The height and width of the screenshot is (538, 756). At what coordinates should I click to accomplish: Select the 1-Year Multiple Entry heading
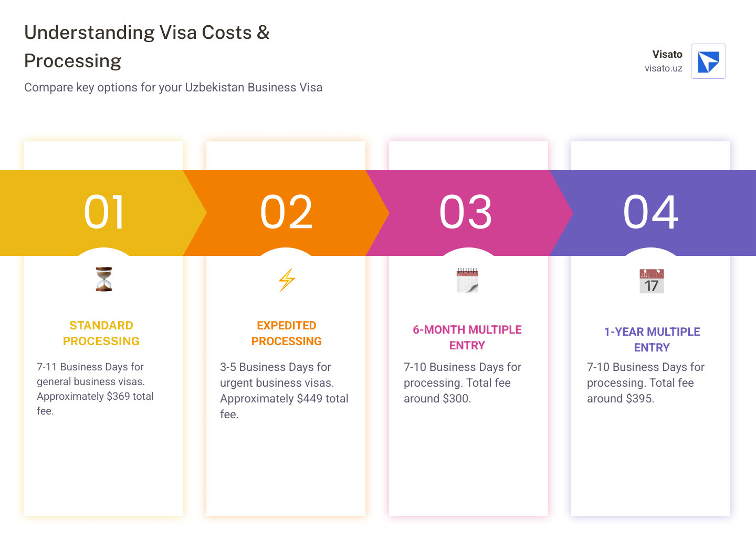pos(652,339)
